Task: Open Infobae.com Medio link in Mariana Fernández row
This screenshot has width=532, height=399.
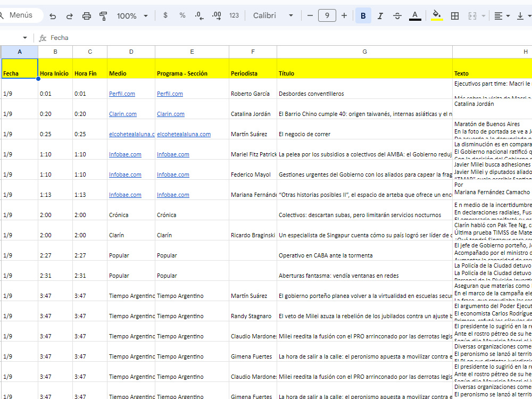Action: coord(125,195)
